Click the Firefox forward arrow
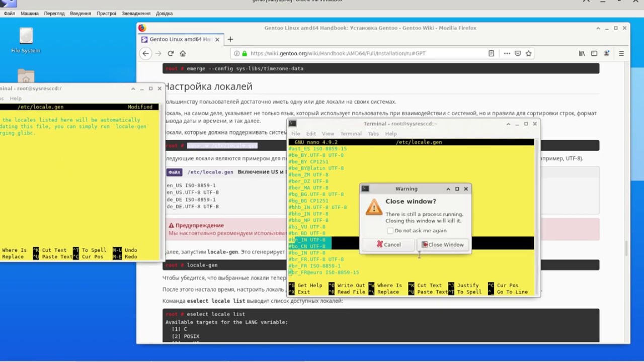 [x=158, y=53]
